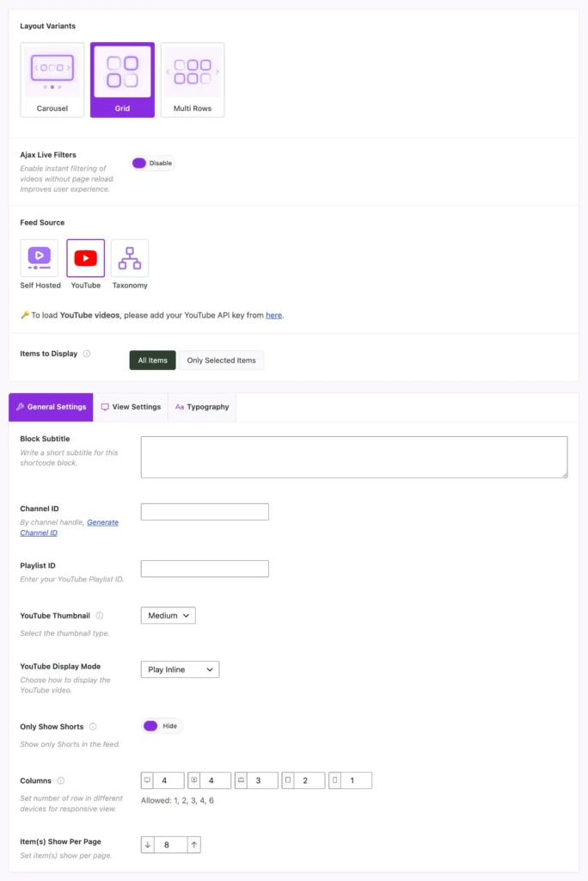
Task: Click the Channel ID input field
Action: tap(205, 511)
